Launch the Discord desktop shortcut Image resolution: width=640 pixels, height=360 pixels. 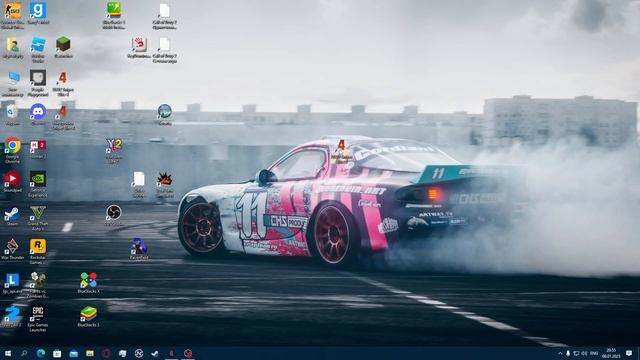[38, 111]
